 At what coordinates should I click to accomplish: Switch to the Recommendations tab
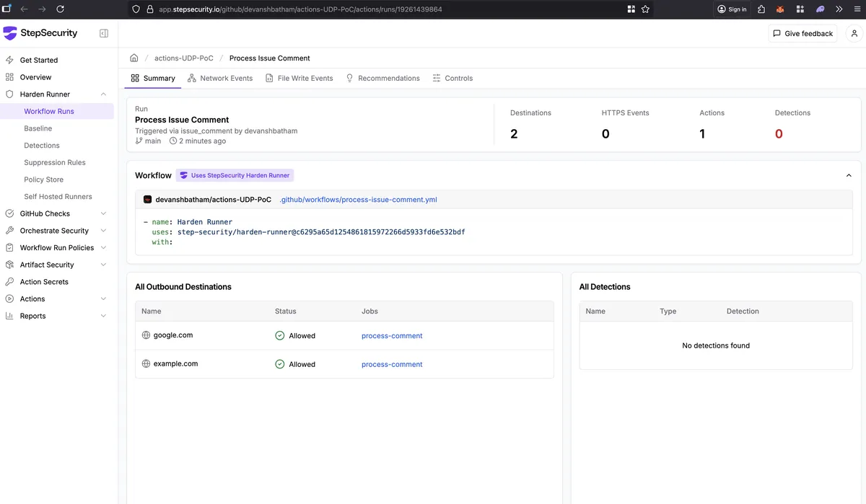(382, 78)
